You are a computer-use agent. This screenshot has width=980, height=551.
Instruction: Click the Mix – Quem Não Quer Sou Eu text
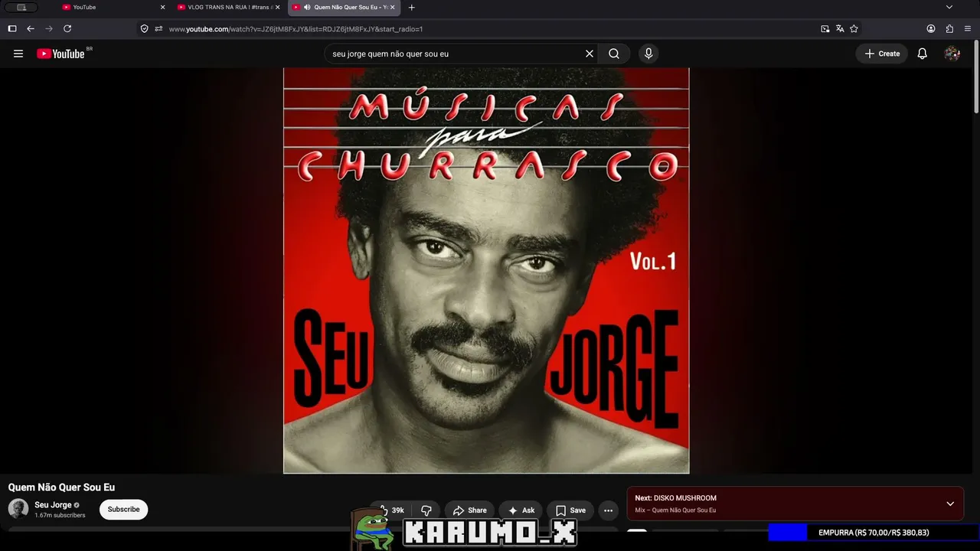click(x=675, y=510)
